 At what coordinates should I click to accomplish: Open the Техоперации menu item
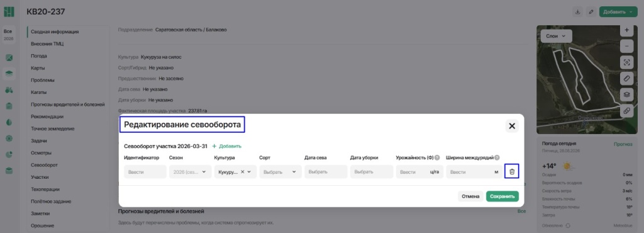pos(45,190)
